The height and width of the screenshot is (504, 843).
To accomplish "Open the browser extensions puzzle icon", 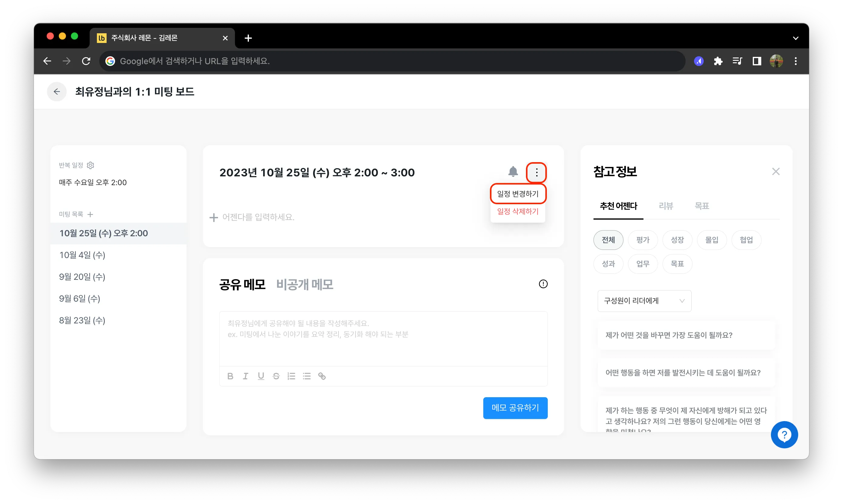I will (718, 61).
